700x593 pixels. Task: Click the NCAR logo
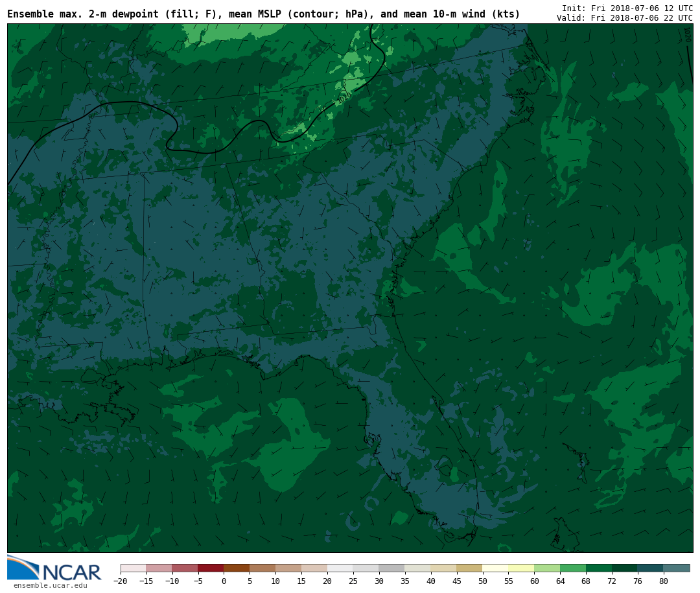coord(54,568)
